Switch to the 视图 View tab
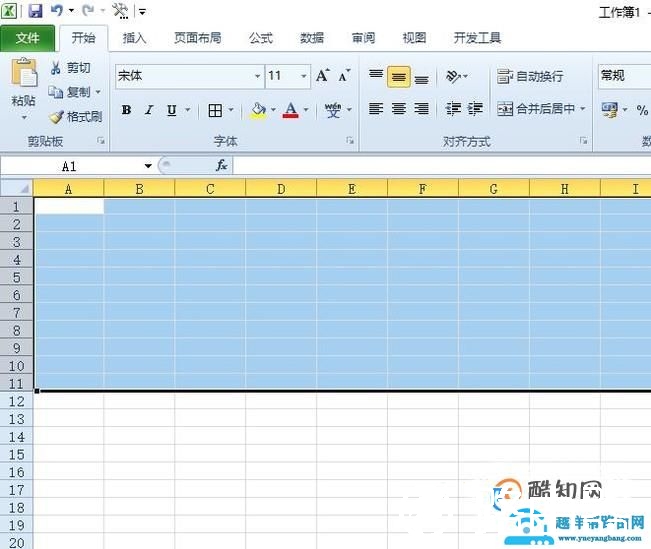This screenshot has height=549, width=651. [414, 38]
